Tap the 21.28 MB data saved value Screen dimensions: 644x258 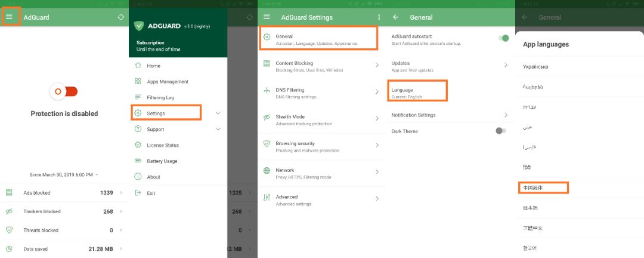(x=101, y=249)
